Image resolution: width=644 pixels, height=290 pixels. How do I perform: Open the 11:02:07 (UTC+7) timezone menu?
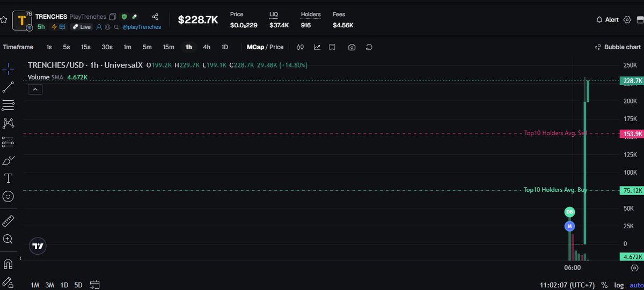567,285
